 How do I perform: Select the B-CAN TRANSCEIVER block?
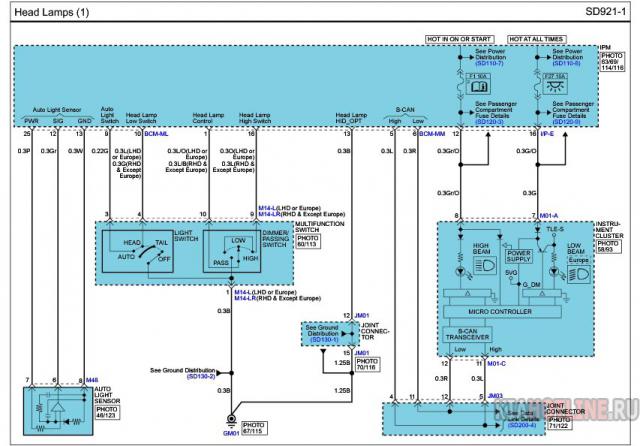click(469, 335)
